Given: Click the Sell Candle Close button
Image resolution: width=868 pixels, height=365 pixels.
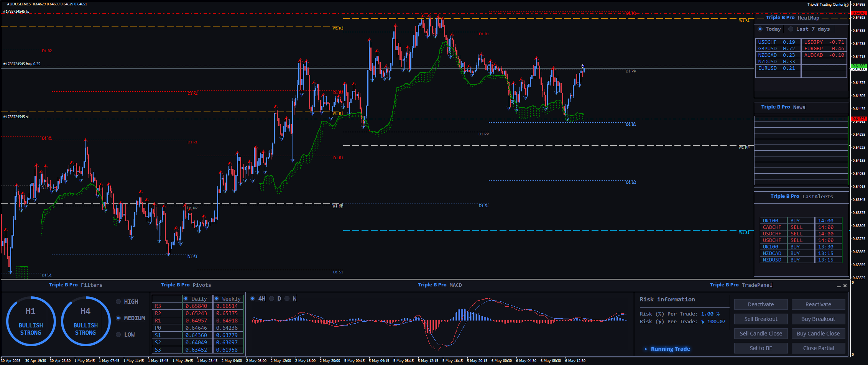Looking at the screenshot, I should (761, 334).
